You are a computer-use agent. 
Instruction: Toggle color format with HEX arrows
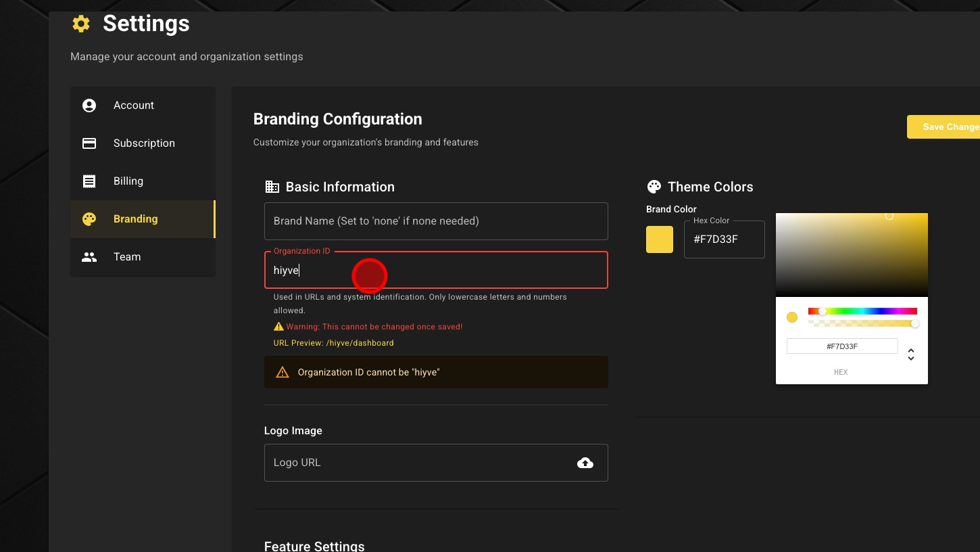click(x=911, y=354)
